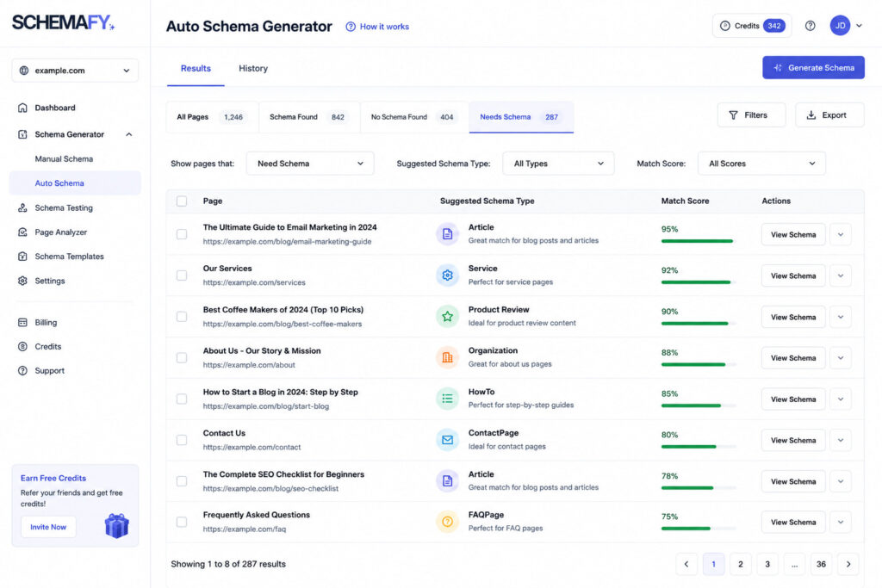
Task: Open the Need Schema dropdown
Action: point(310,164)
